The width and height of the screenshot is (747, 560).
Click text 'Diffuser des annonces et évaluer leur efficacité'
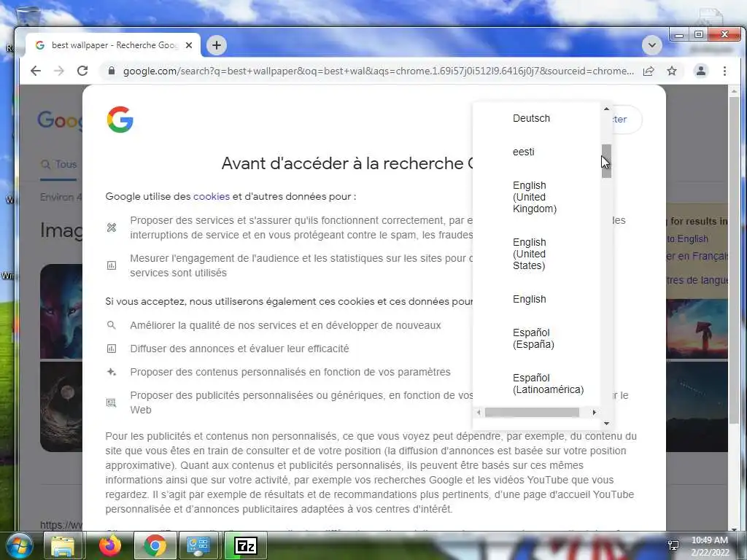click(x=239, y=349)
